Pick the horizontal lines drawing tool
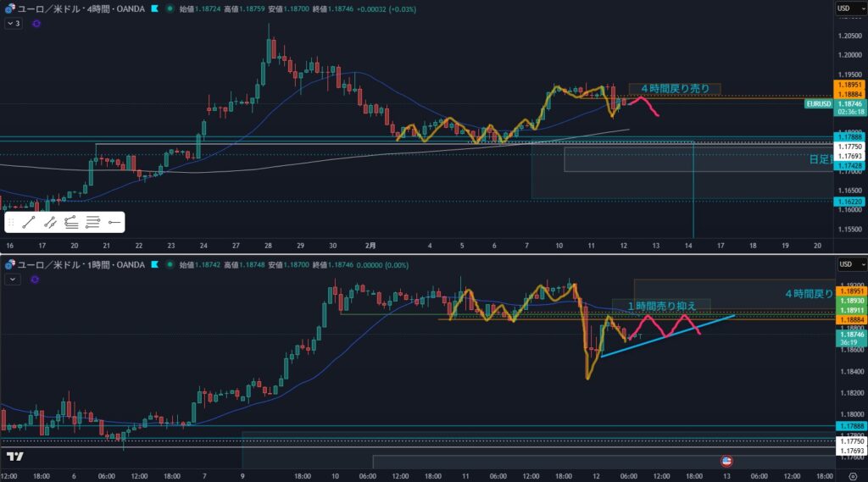The width and height of the screenshot is (868, 482). point(93,223)
